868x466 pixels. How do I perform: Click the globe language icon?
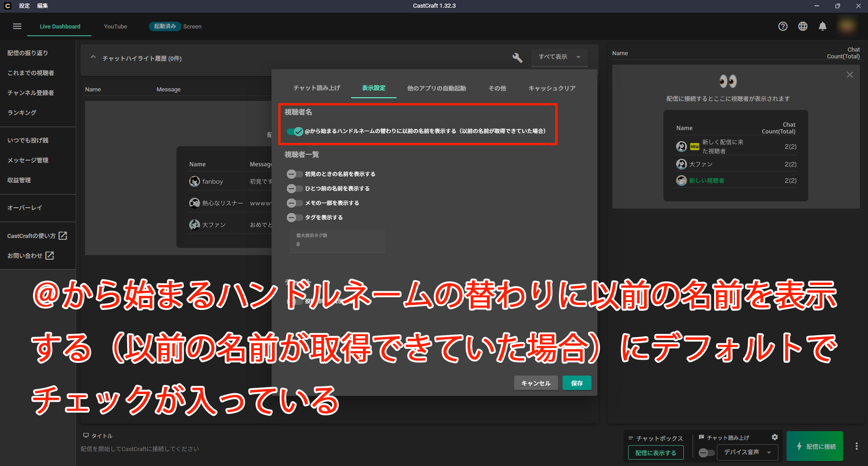pyautogui.click(x=803, y=26)
